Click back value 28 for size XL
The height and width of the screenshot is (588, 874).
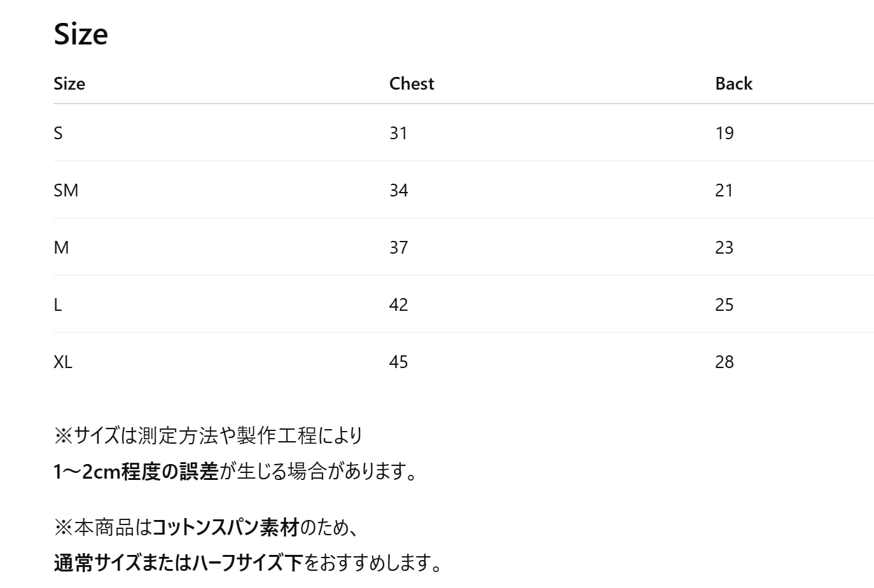click(x=725, y=362)
